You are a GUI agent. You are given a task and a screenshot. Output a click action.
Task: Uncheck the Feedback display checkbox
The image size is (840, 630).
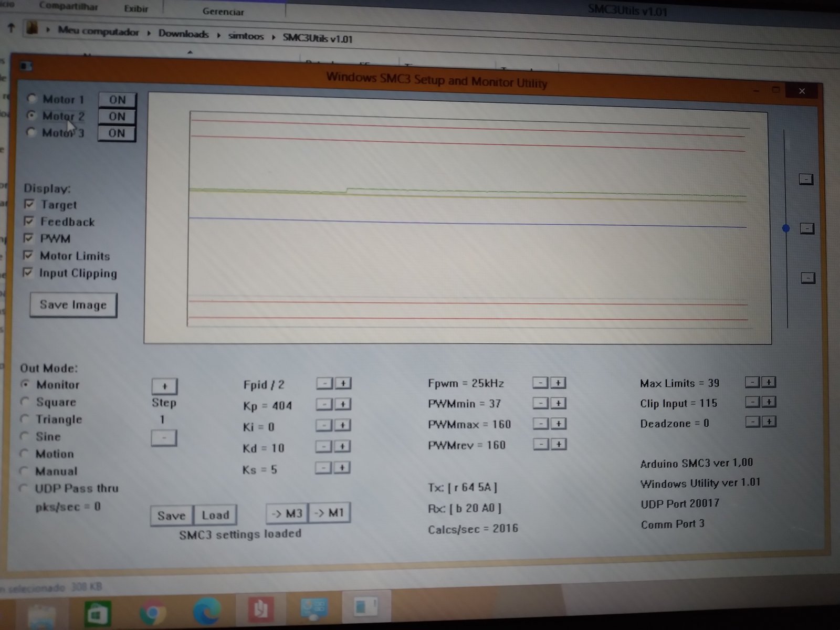pos(29,221)
